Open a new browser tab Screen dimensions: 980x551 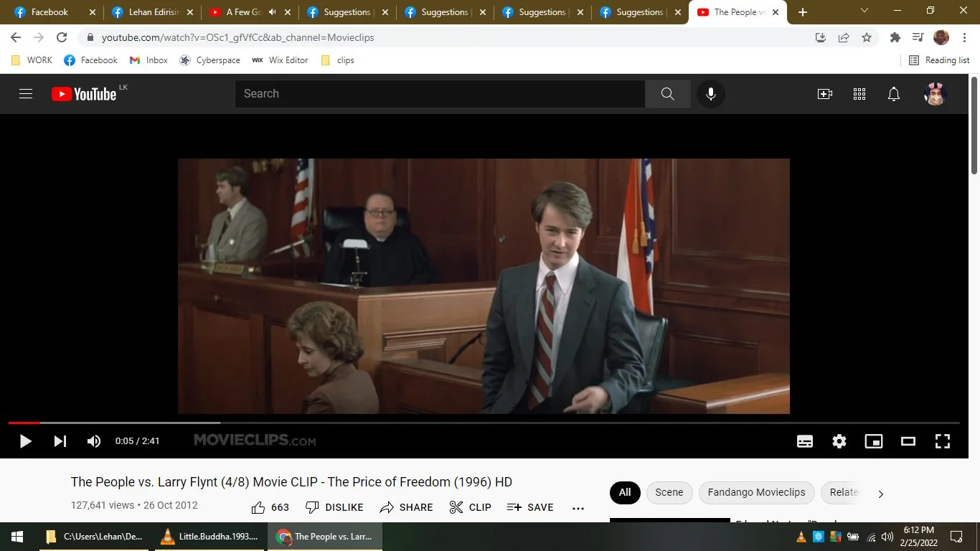803,12
